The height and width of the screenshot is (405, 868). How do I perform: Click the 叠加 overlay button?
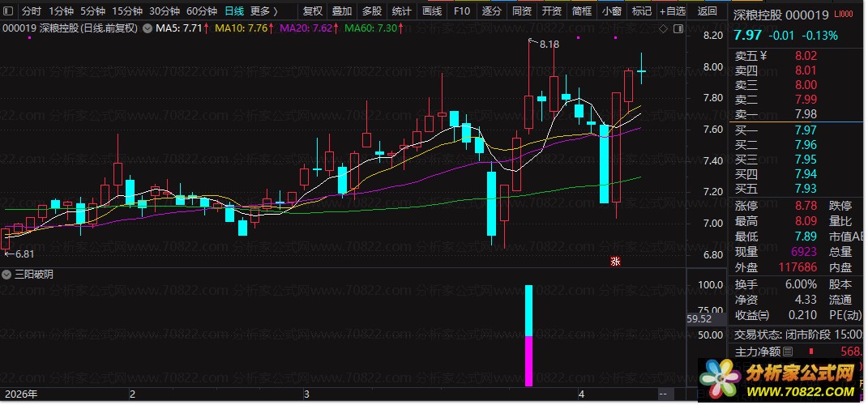342,11
